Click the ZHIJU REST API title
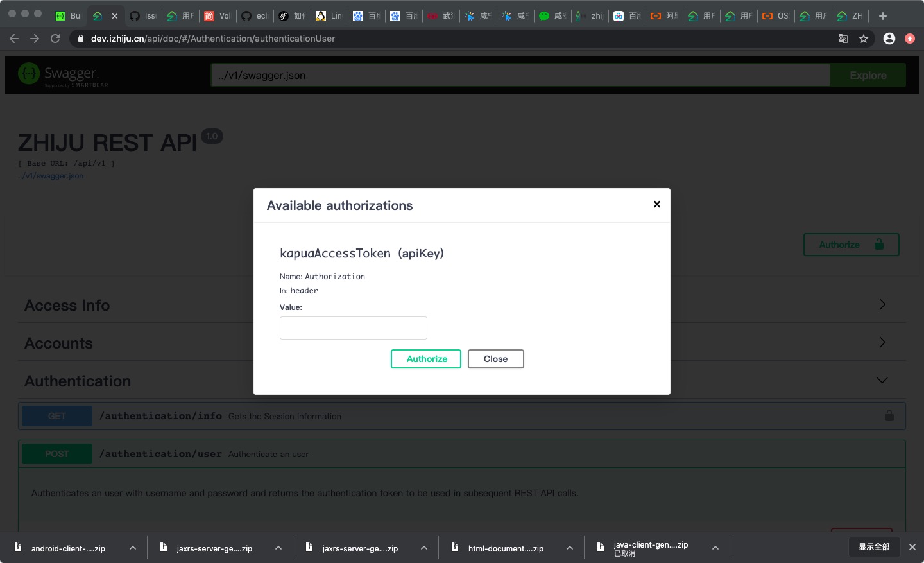This screenshot has height=563, width=924. [x=107, y=143]
